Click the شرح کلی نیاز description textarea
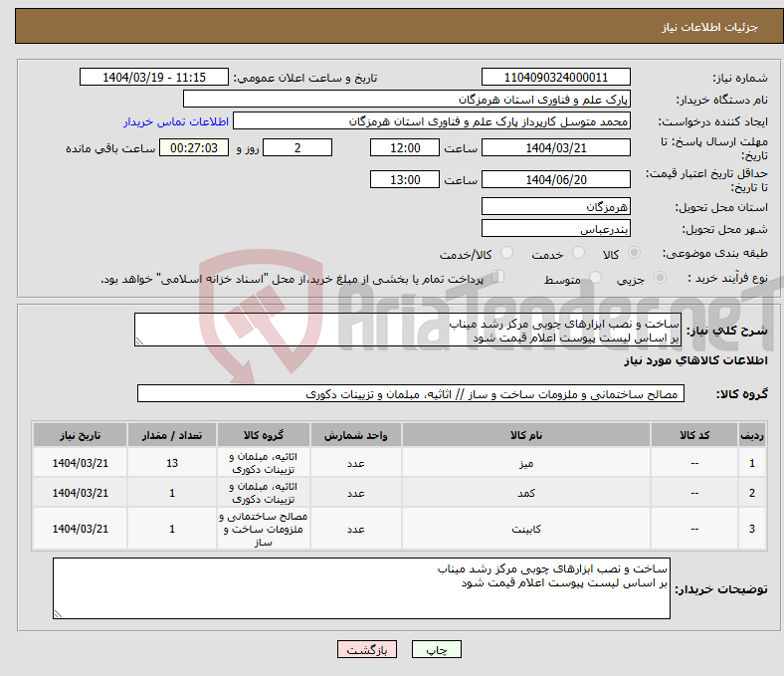This screenshot has width=784, height=676. click(408, 330)
